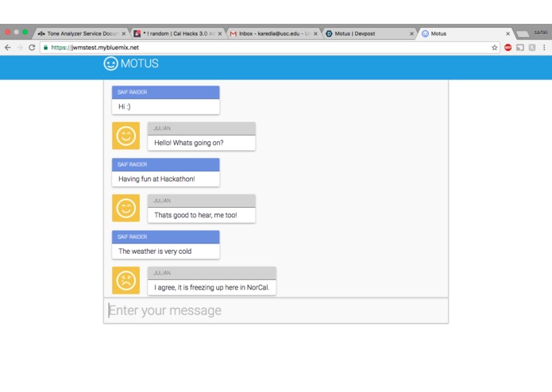Click the green window maximize button
The width and height of the screenshot is (552, 392).
(25, 32)
